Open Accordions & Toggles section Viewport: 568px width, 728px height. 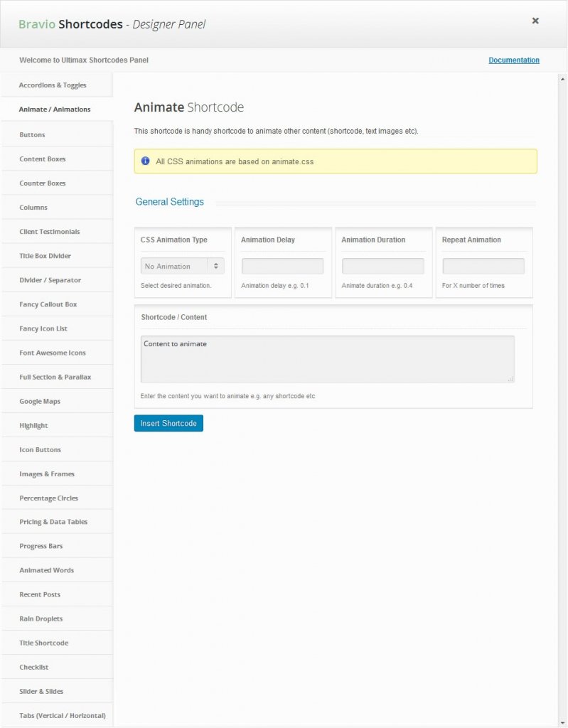[x=53, y=85]
